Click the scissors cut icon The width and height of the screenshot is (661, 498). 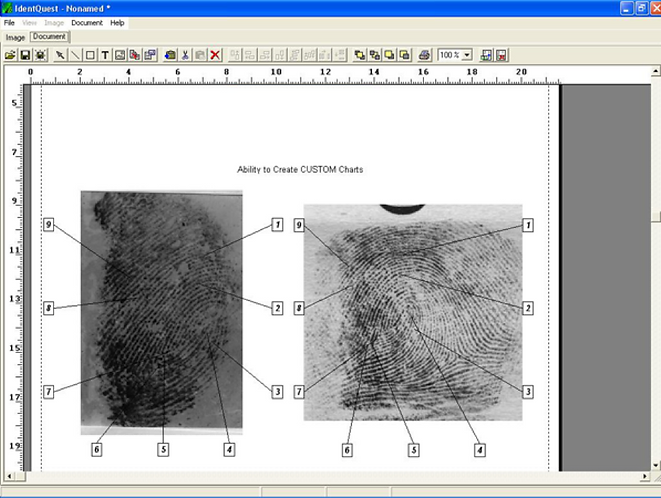(x=185, y=55)
